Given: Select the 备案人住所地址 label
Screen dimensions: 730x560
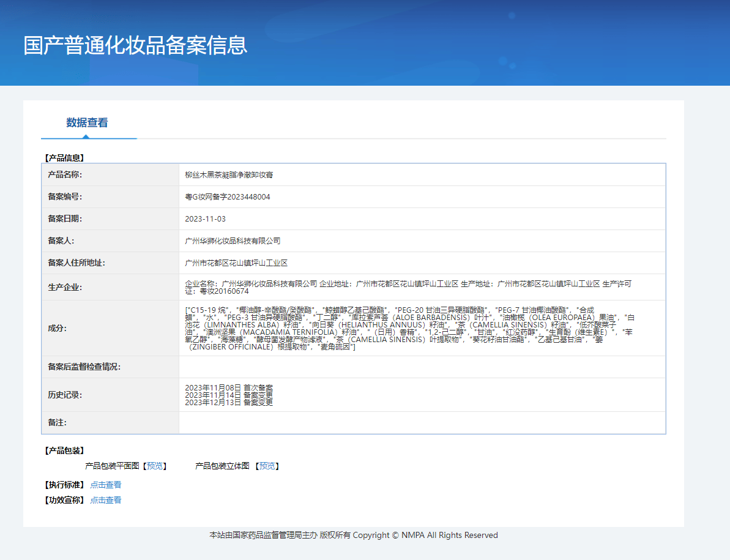Looking at the screenshot, I should pyautogui.click(x=76, y=263).
